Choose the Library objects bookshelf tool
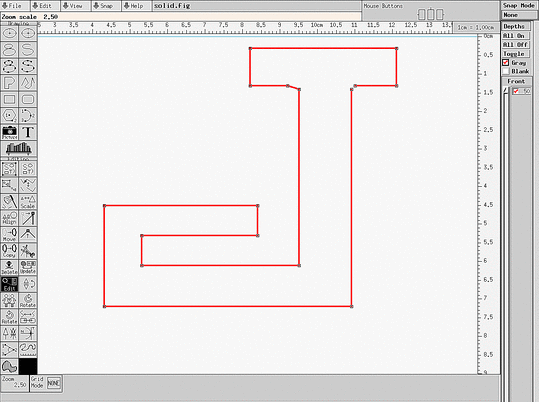Screen dimensions: 539x402 19,149
